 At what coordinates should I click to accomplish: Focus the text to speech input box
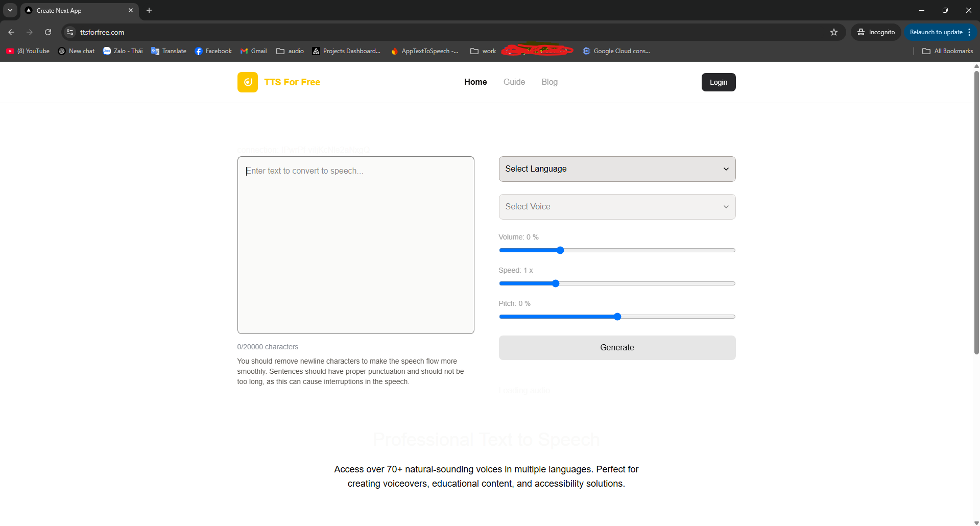(355, 245)
